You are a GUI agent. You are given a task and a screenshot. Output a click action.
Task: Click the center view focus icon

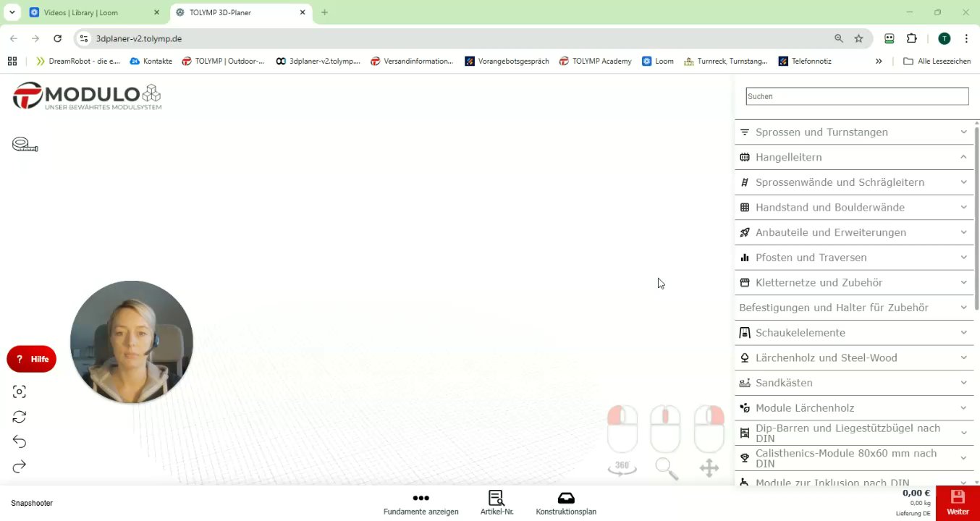click(x=20, y=391)
